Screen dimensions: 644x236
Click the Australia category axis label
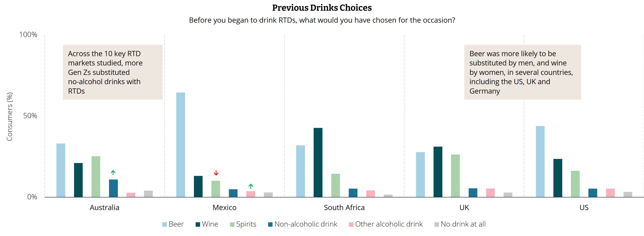coord(104,208)
